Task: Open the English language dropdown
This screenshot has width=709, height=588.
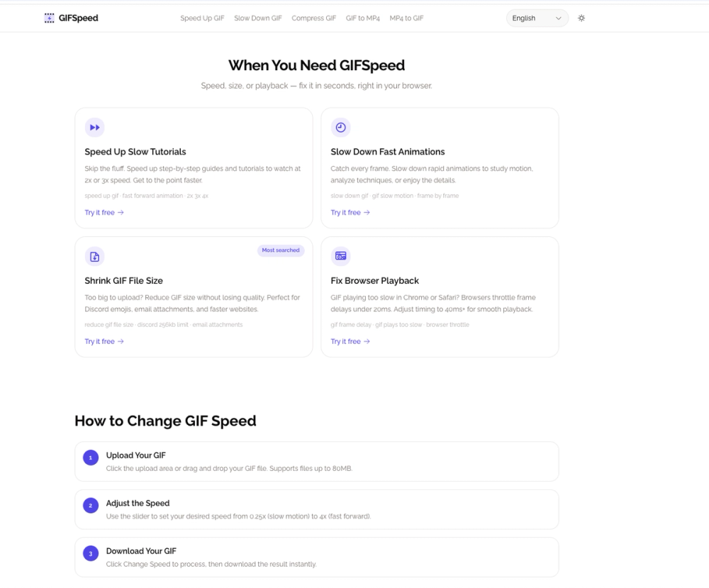Action: [x=537, y=18]
